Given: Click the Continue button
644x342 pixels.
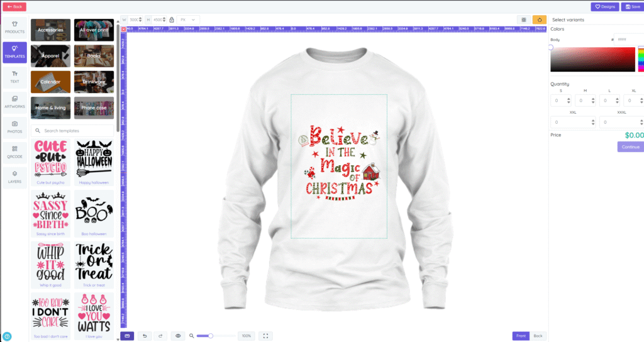Looking at the screenshot, I should [x=630, y=146].
